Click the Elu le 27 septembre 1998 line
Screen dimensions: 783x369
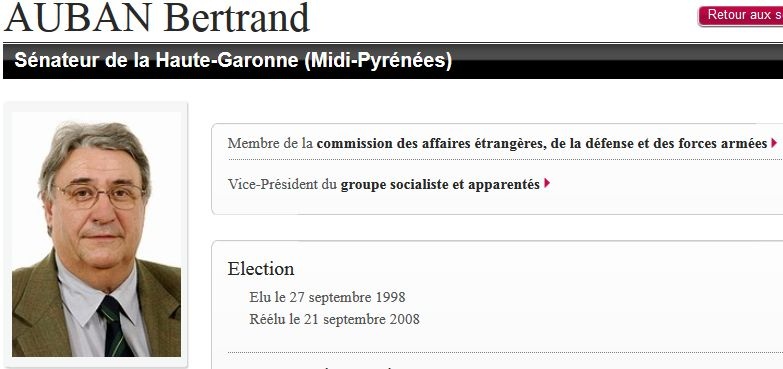327,298
